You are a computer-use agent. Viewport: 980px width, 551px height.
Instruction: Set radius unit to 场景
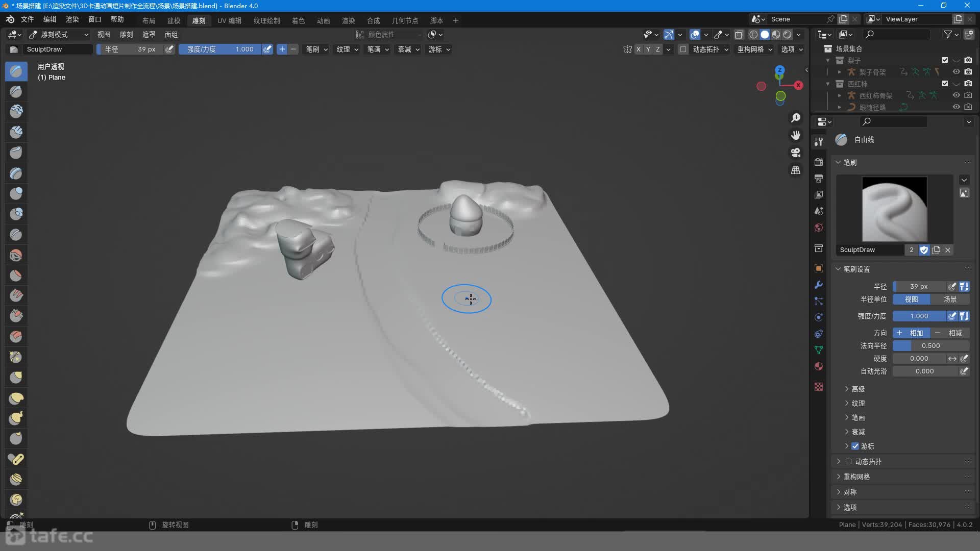point(950,299)
